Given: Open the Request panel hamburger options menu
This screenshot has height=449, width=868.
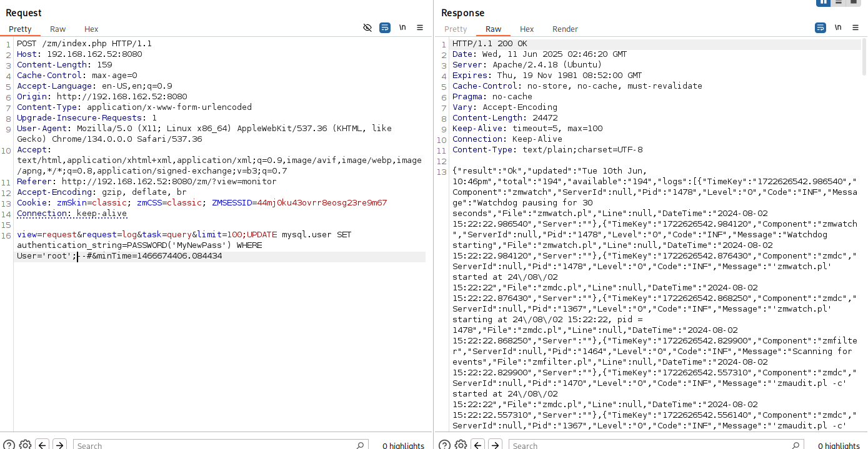Looking at the screenshot, I should 420,28.
